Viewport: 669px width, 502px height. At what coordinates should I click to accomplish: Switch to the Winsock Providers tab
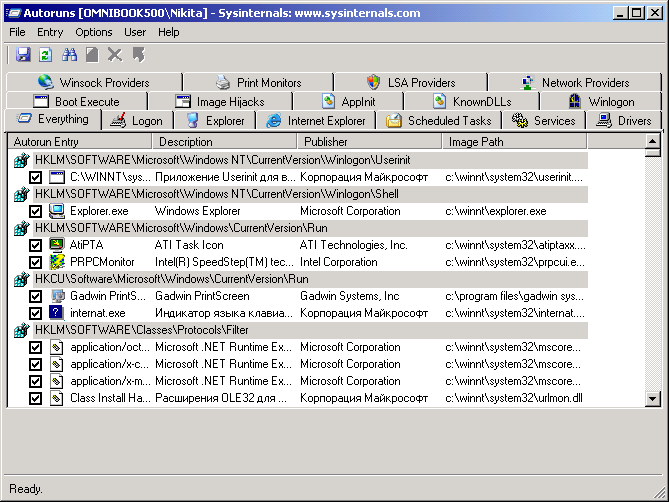point(94,82)
